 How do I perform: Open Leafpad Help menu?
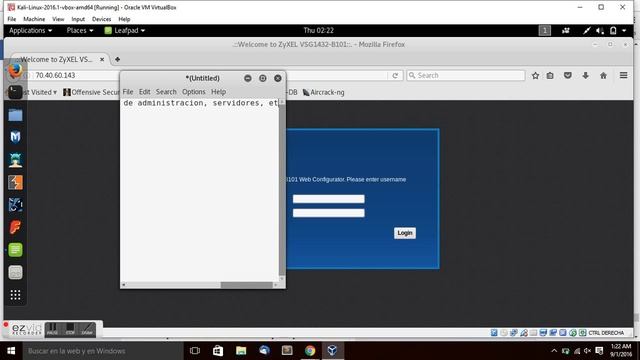(x=218, y=92)
